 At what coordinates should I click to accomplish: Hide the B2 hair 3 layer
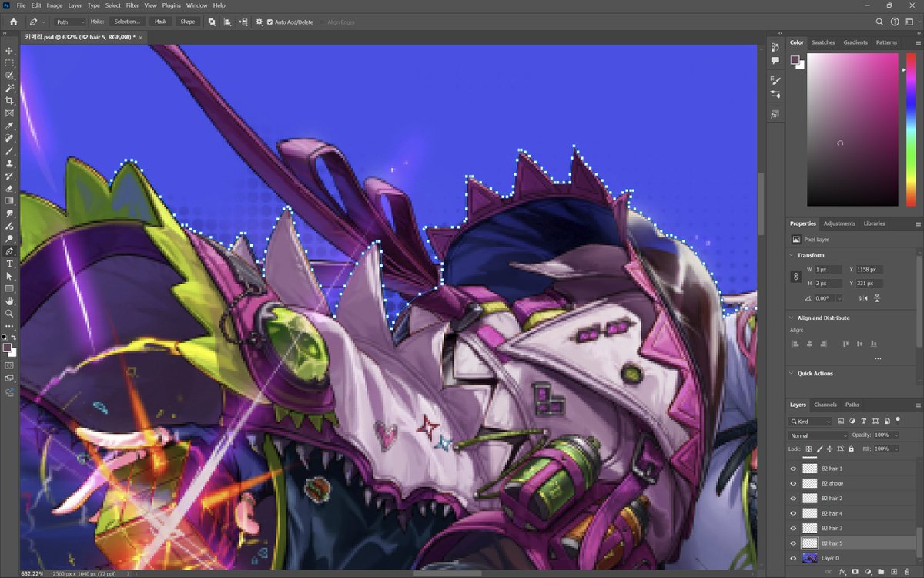793,528
